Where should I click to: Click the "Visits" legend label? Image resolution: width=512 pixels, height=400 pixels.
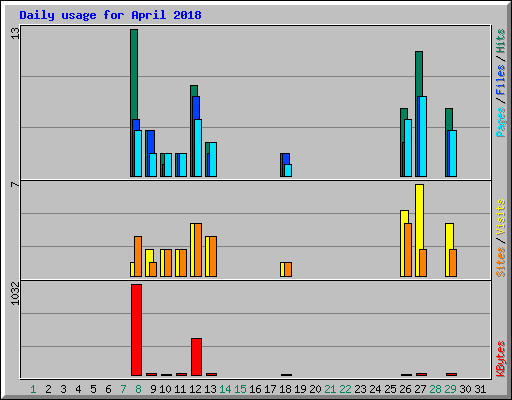(501, 217)
